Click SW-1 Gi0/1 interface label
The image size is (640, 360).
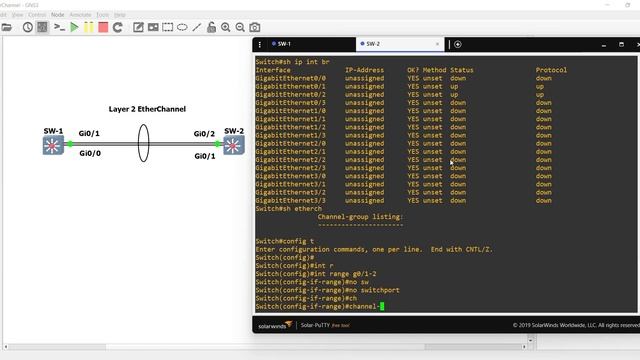(x=89, y=133)
